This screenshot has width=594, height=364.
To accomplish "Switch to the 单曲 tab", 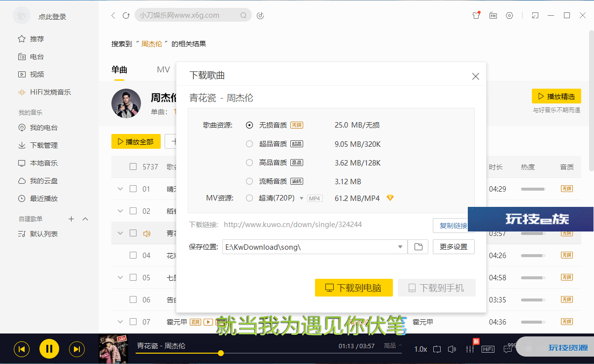I will pyautogui.click(x=119, y=69).
